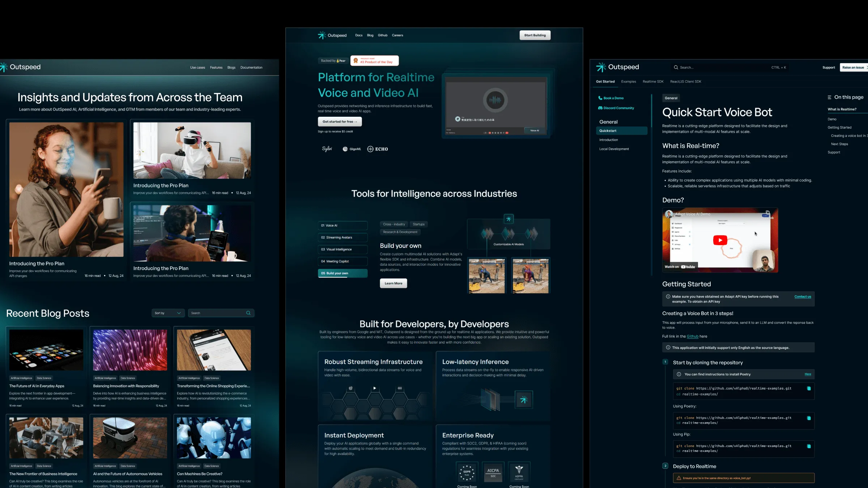Click the Book a Demo phone icon
This screenshot has height=488, width=868.
click(x=600, y=98)
